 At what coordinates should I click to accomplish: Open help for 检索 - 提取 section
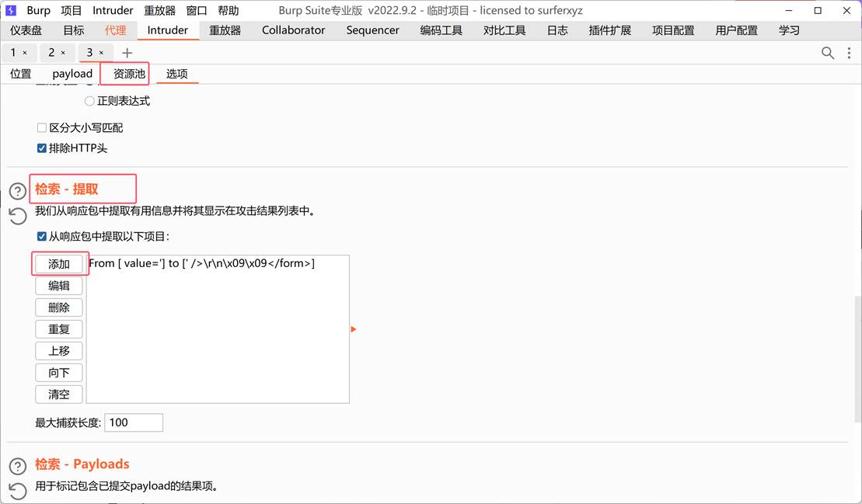[18, 190]
